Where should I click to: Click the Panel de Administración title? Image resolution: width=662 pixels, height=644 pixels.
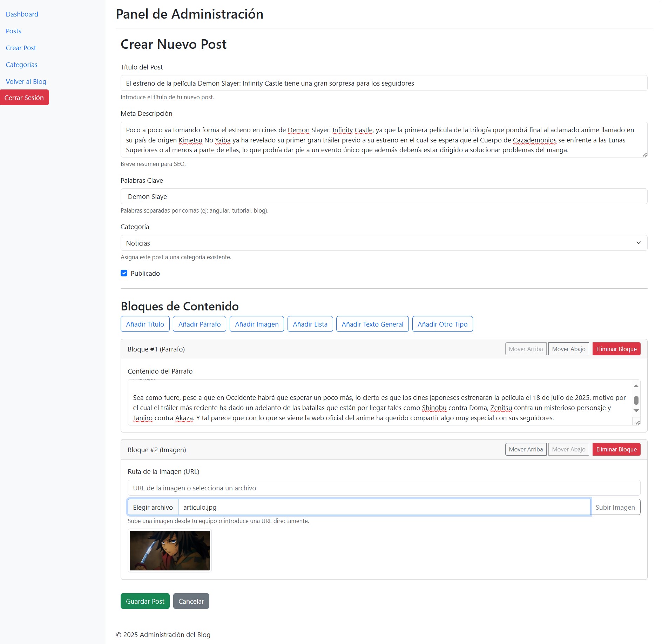pos(190,14)
